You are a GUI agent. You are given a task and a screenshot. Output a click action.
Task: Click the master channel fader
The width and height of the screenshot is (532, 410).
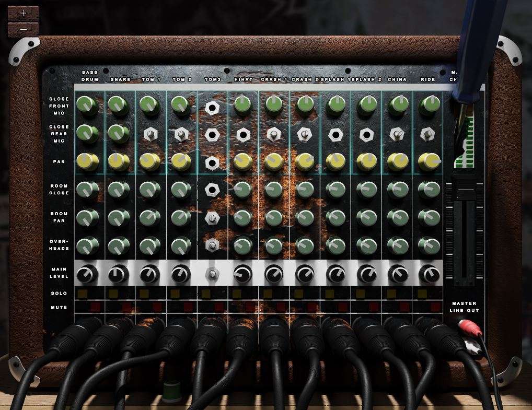point(465,189)
